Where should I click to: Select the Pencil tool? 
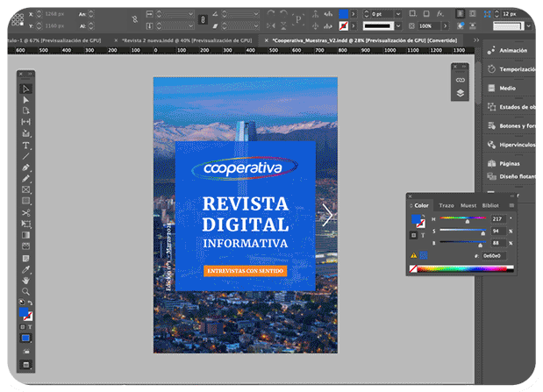(25, 179)
